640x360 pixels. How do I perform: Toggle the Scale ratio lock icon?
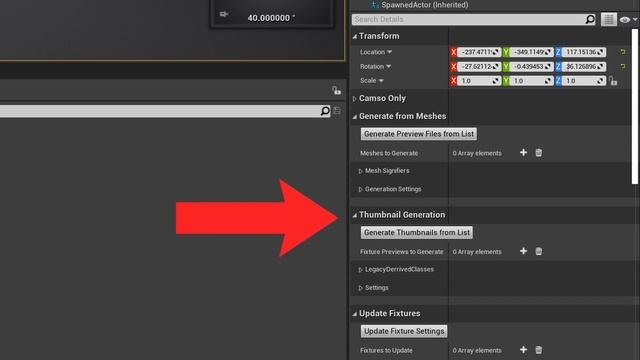click(x=613, y=81)
